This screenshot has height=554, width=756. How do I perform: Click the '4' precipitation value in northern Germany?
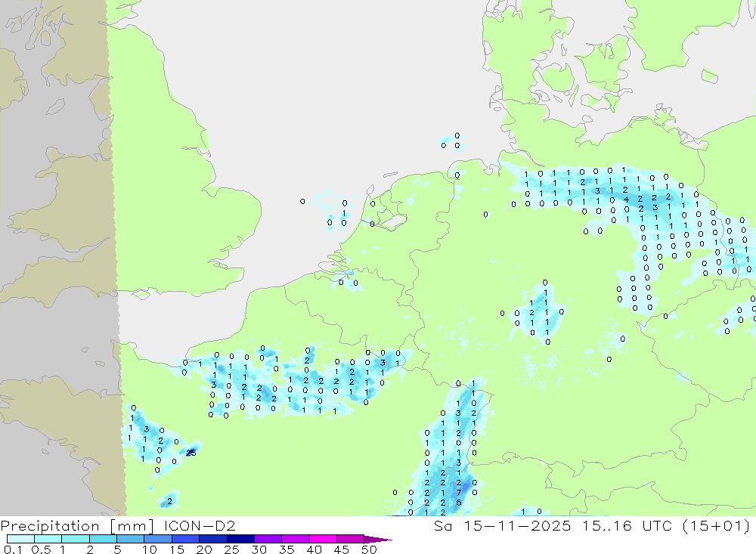[626, 199]
